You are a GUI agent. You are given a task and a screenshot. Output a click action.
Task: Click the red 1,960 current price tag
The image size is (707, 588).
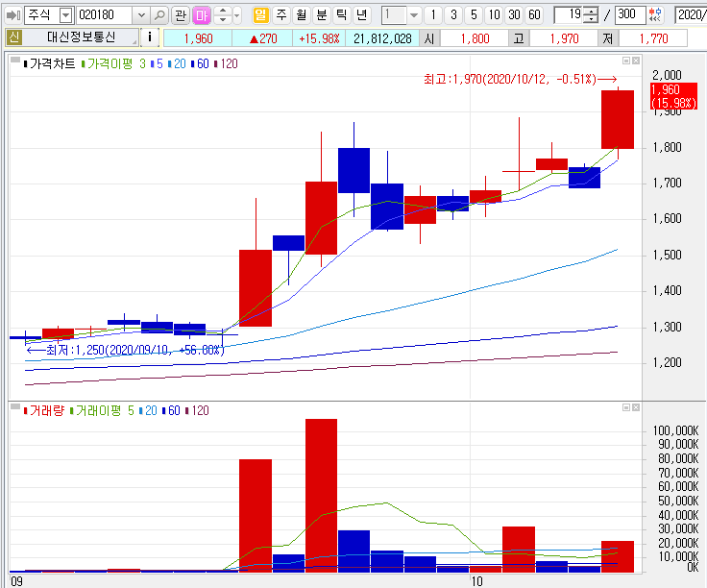point(673,96)
